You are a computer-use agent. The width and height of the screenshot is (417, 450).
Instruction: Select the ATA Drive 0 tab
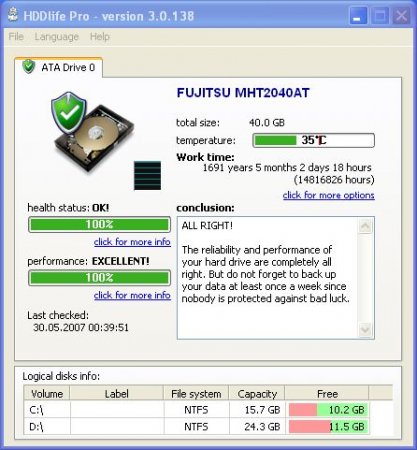59,67
